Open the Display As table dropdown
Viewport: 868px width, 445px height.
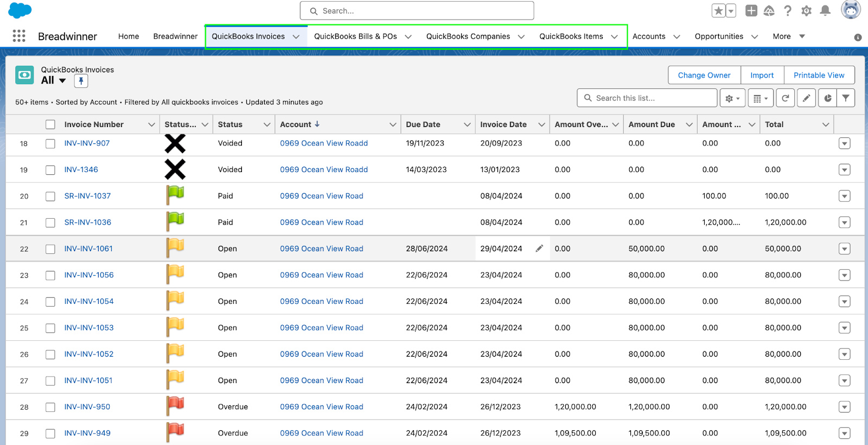tap(761, 98)
